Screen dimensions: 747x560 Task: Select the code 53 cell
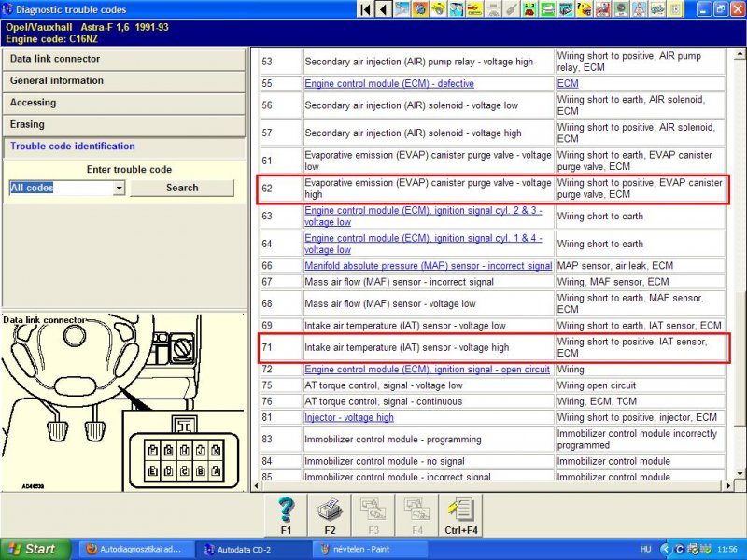coord(281,62)
